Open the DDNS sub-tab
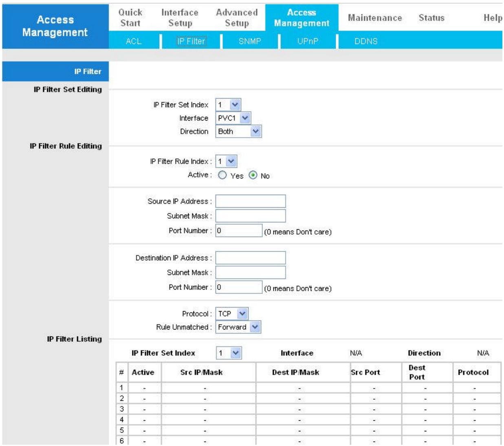 pos(366,41)
